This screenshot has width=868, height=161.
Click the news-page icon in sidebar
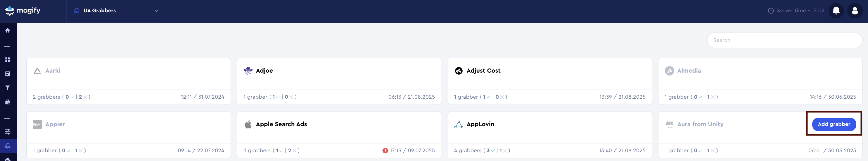[x=8, y=73]
